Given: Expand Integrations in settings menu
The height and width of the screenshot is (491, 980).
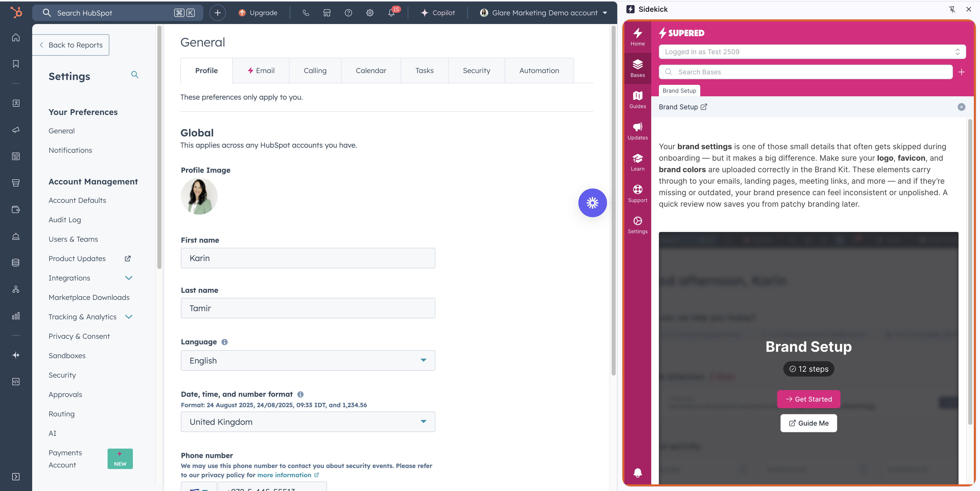Looking at the screenshot, I should pos(129,278).
